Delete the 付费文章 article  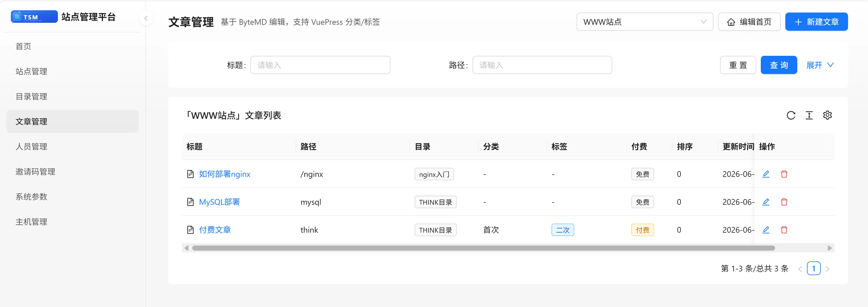point(784,230)
